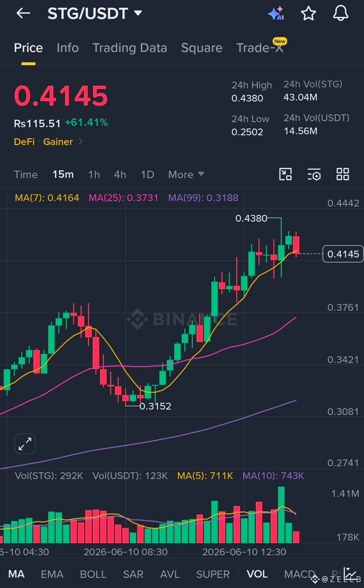Open the Gainer tag link
The image size is (364, 588).
click(x=58, y=142)
